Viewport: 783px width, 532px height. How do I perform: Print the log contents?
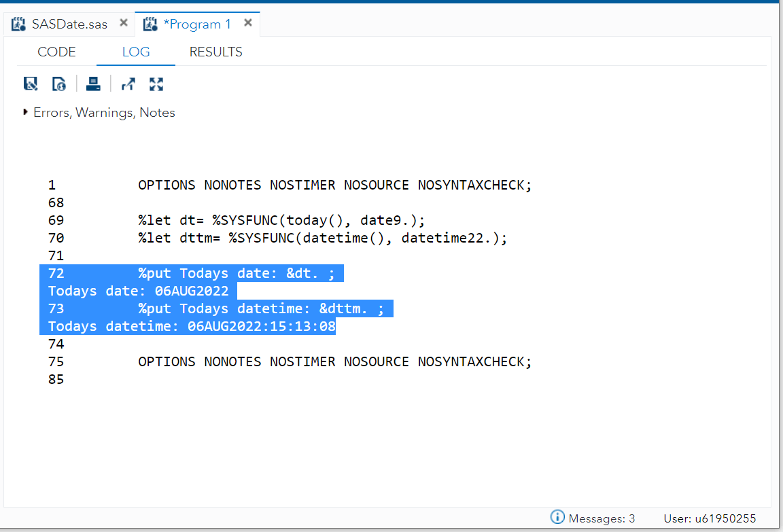[93, 84]
